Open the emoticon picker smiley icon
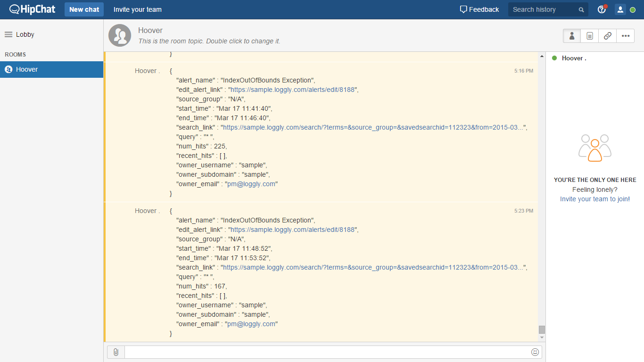 (535, 352)
